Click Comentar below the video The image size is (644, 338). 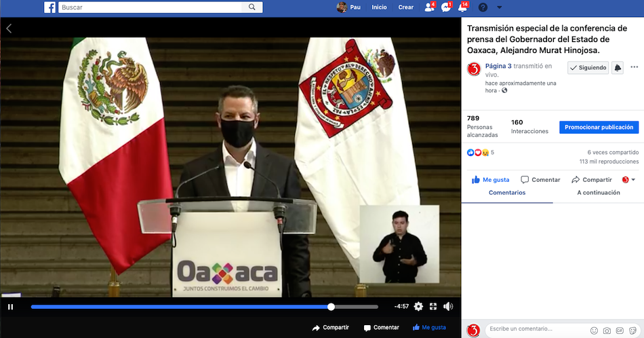pos(382,327)
